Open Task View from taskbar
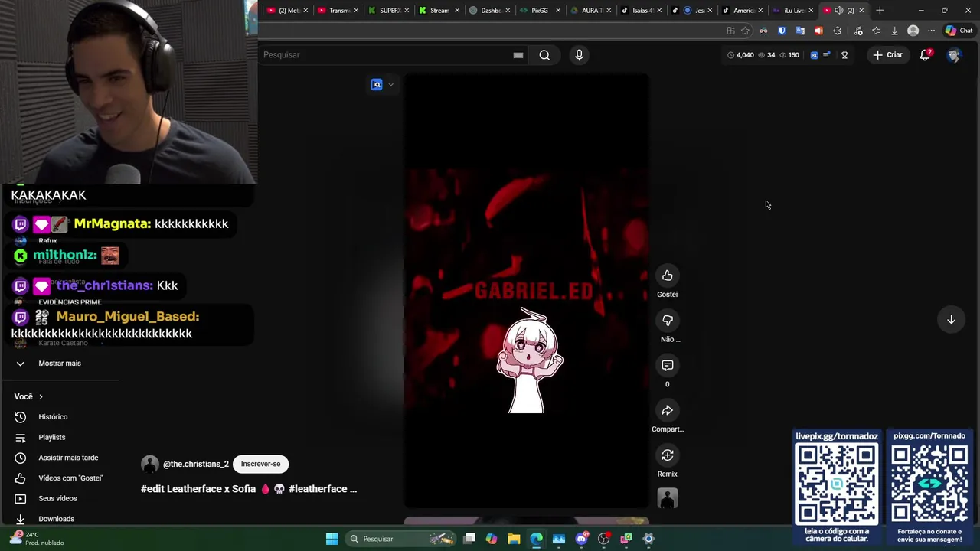The image size is (980, 551). point(469,539)
